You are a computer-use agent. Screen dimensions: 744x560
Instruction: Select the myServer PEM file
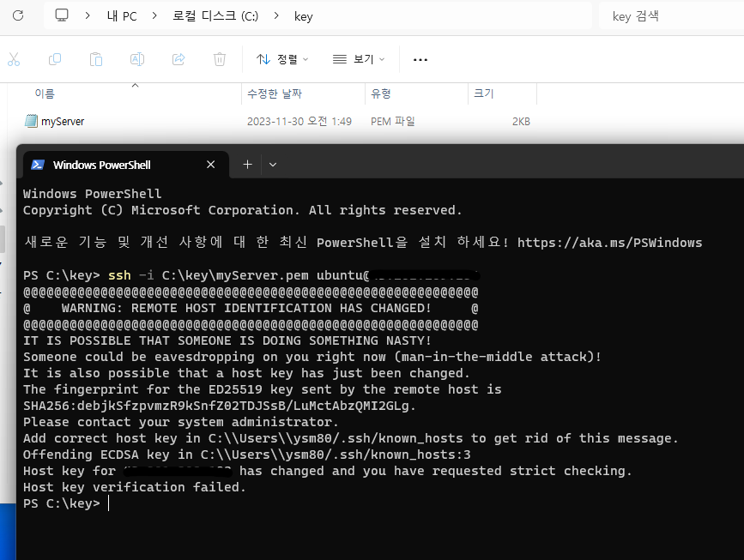pos(63,122)
